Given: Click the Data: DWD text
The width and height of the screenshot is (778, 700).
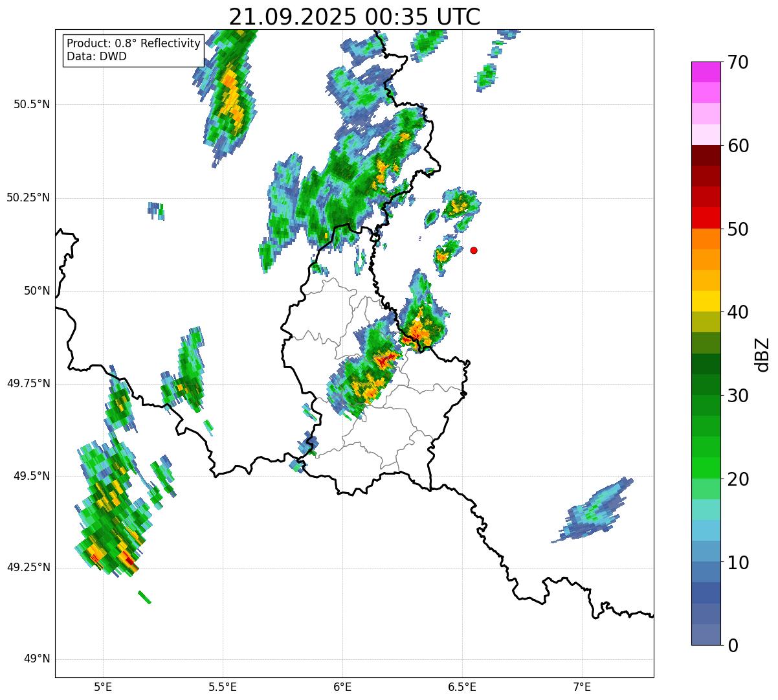Looking at the screenshot, I should pos(96,56).
